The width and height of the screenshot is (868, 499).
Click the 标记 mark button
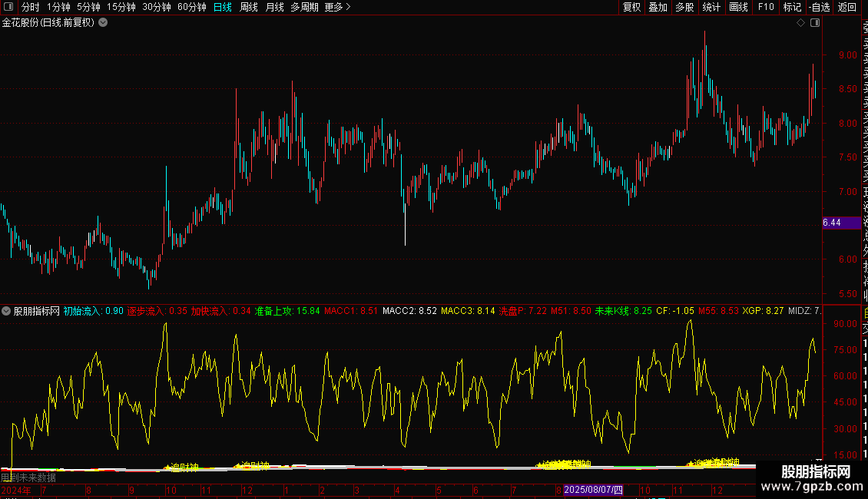[x=792, y=7]
